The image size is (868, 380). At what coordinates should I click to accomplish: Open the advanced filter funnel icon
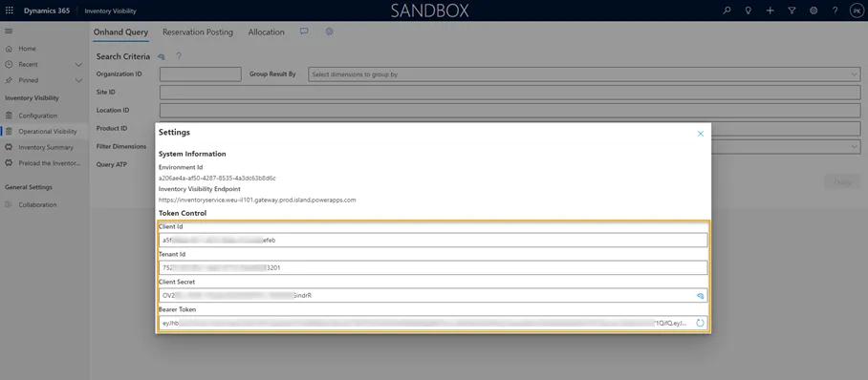click(792, 11)
